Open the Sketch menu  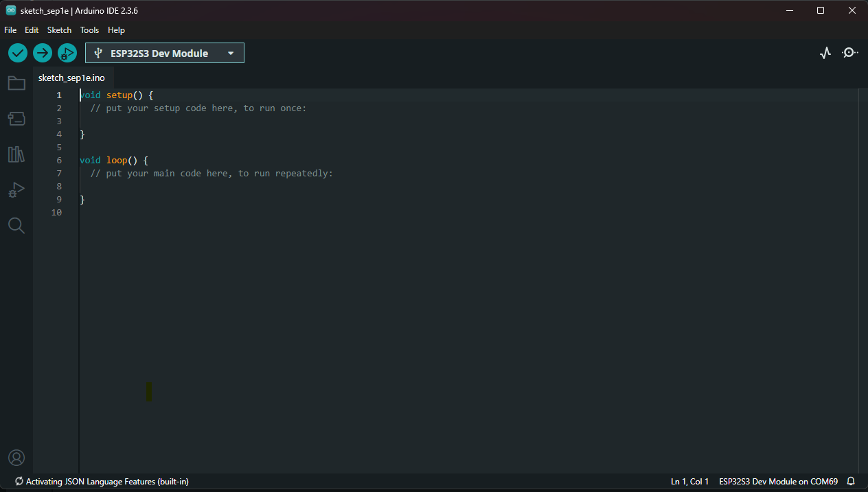pyautogui.click(x=59, y=30)
